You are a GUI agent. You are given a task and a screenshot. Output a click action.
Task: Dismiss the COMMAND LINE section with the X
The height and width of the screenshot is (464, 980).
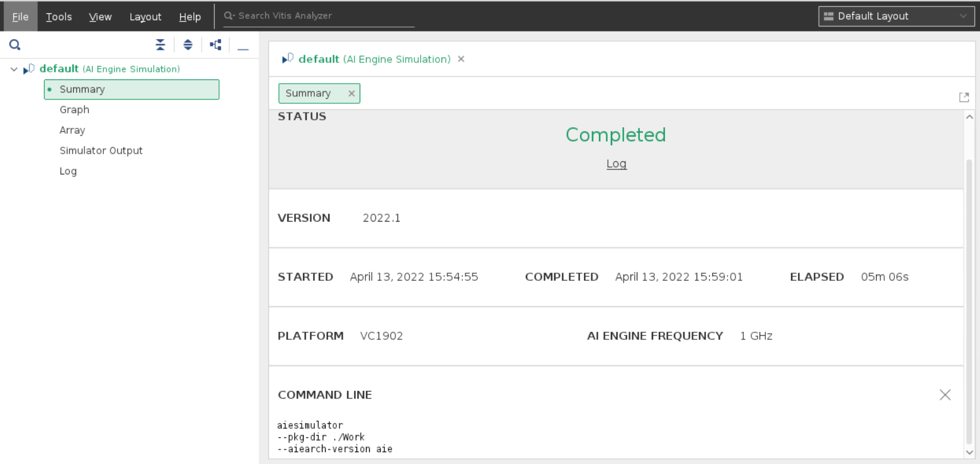click(x=945, y=395)
